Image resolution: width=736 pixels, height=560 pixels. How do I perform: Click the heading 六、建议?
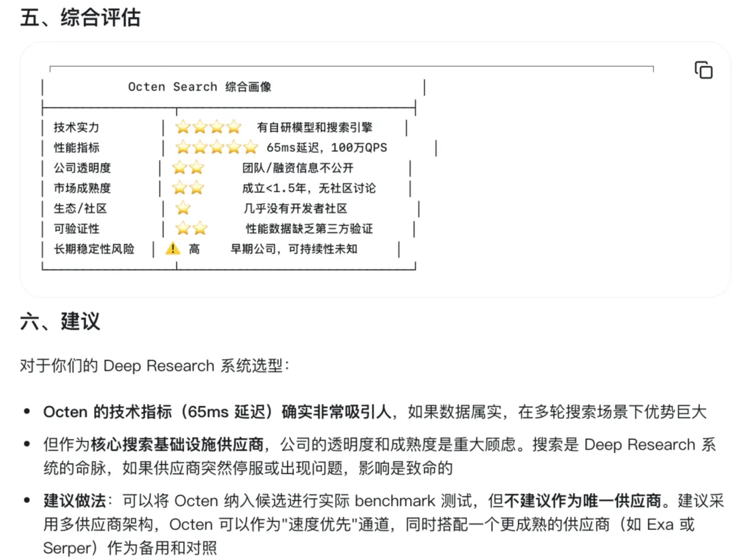coord(60,321)
